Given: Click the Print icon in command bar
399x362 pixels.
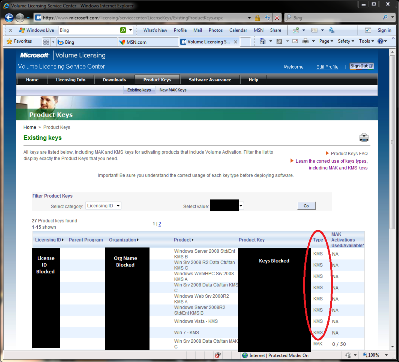Looking at the screenshot, I should (305, 41).
